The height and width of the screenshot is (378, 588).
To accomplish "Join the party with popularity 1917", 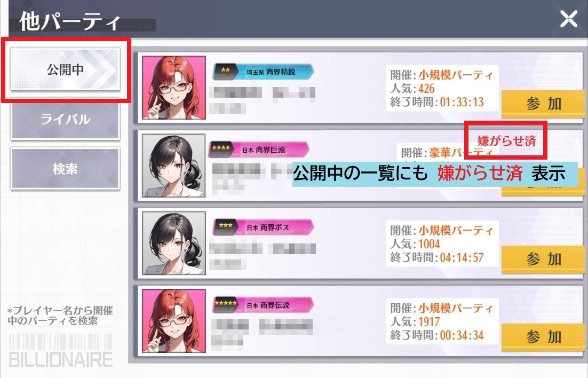I will click(x=543, y=337).
